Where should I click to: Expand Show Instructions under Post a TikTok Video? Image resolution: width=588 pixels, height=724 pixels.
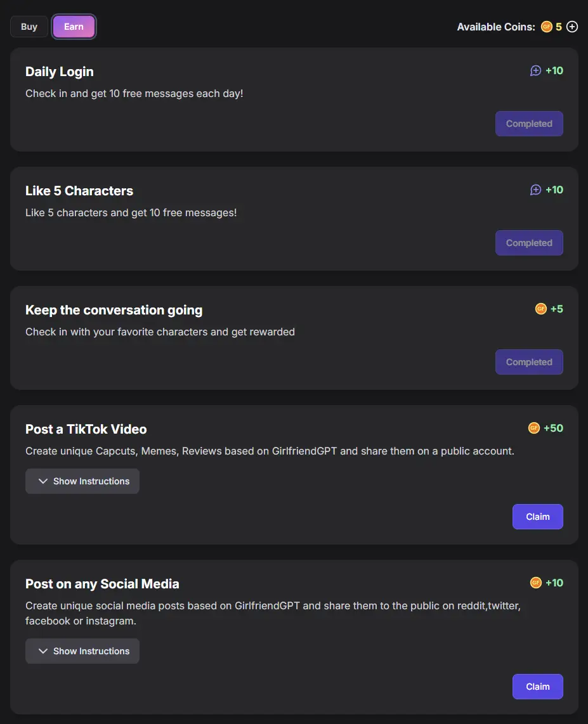pyautogui.click(x=82, y=481)
